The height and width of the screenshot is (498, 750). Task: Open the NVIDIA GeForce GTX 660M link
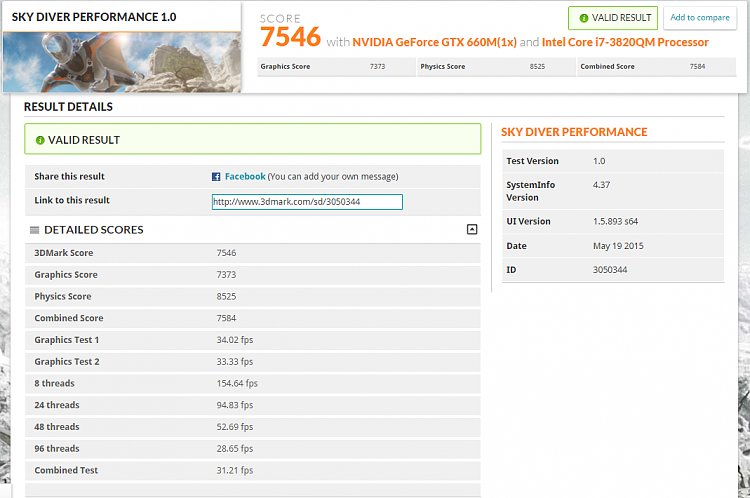pyautogui.click(x=434, y=42)
